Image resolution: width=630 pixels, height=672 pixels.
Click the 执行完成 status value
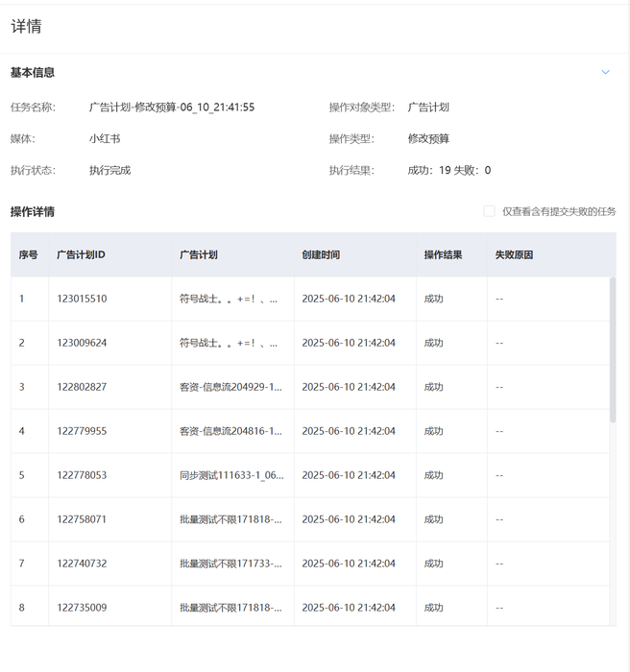click(x=109, y=170)
